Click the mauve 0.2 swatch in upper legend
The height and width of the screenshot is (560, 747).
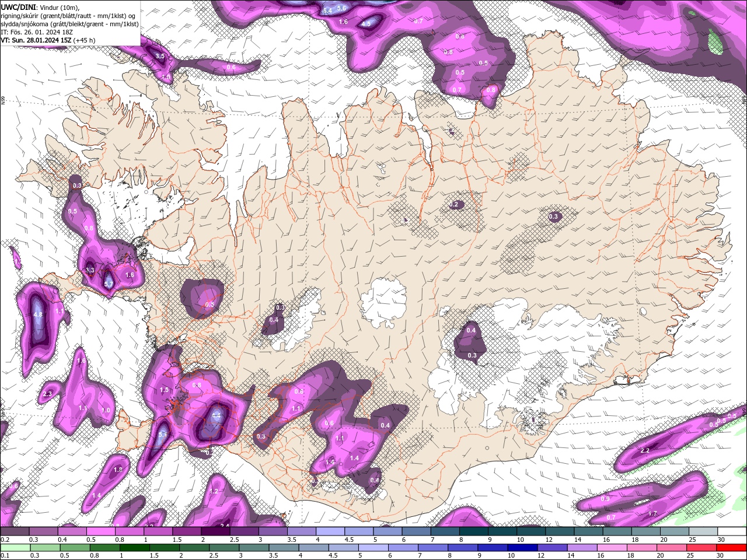click(x=15, y=531)
